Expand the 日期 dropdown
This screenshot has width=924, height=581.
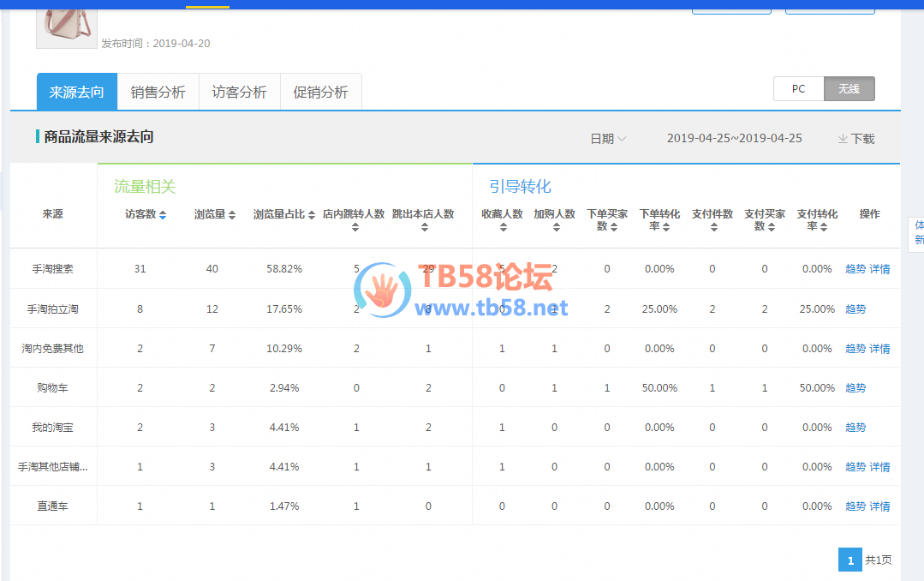pyautogui.click(x=608, y=139)
